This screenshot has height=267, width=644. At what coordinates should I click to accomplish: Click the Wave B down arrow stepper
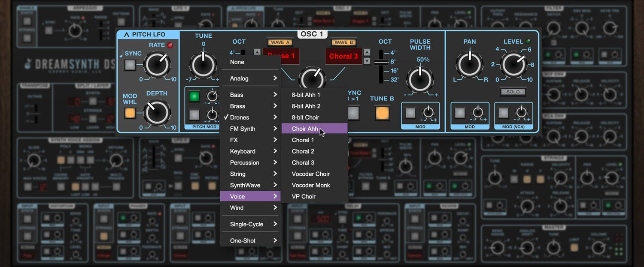tap(367, 61)
